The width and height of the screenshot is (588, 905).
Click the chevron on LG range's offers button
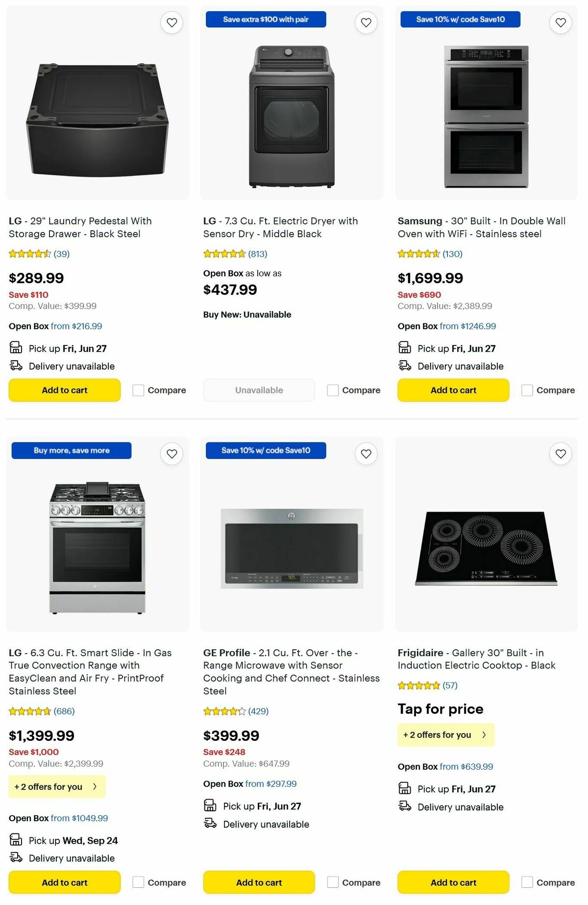(x=95, y=786)
